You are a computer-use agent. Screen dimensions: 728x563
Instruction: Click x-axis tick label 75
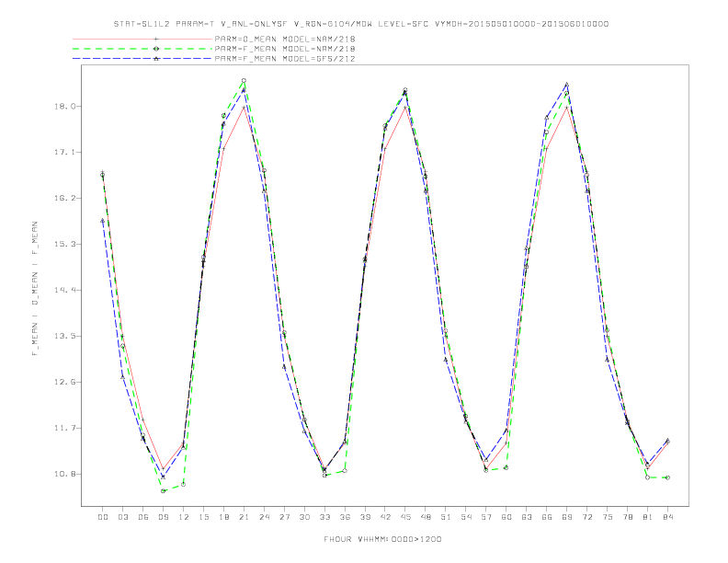pyautogui.click(x=608, y=517)
